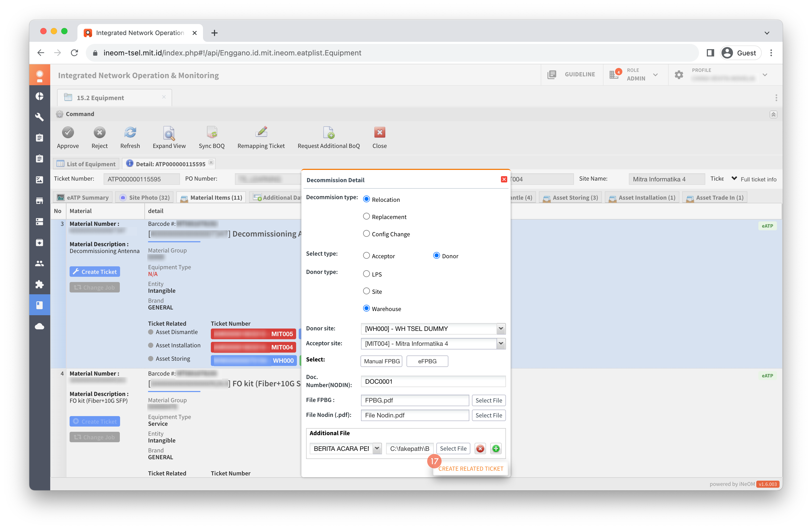Select Warehouse donor type

click(366, 308)
